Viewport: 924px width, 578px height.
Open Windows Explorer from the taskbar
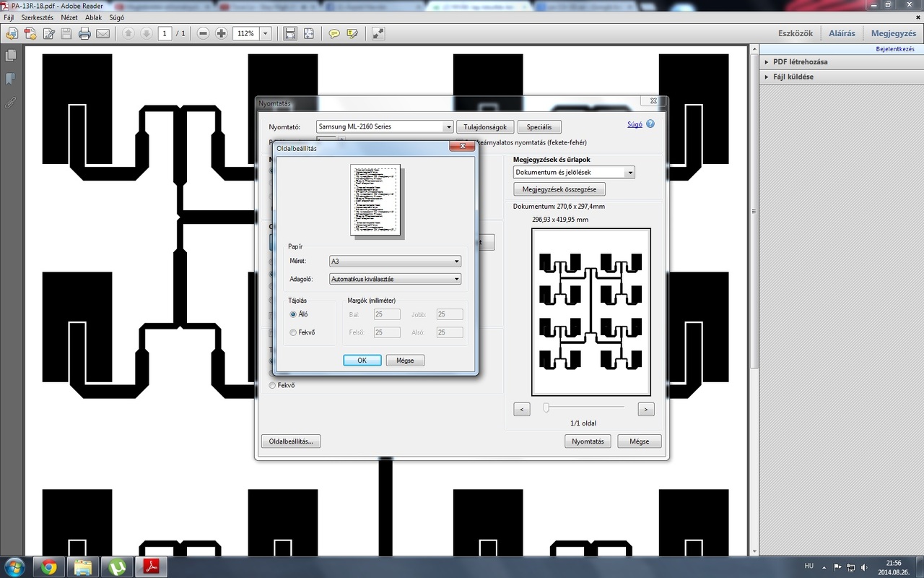tap(83, 566)
